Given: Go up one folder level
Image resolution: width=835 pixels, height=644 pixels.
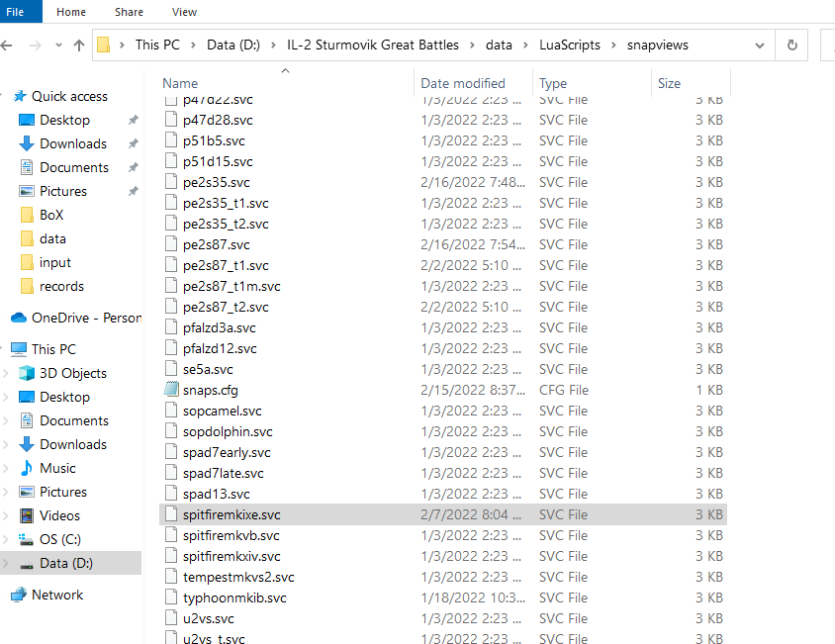Looking at the screenshot, I should [79, 46].
